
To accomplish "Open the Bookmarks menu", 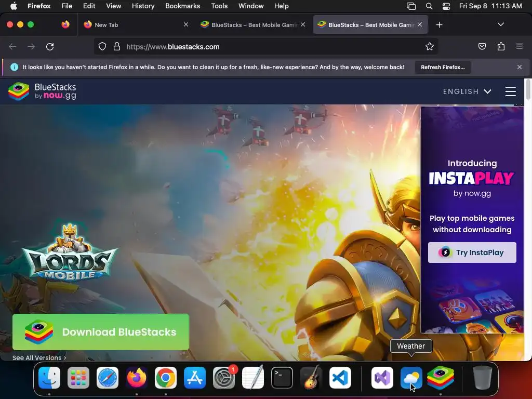I will (x=182, y=6).
